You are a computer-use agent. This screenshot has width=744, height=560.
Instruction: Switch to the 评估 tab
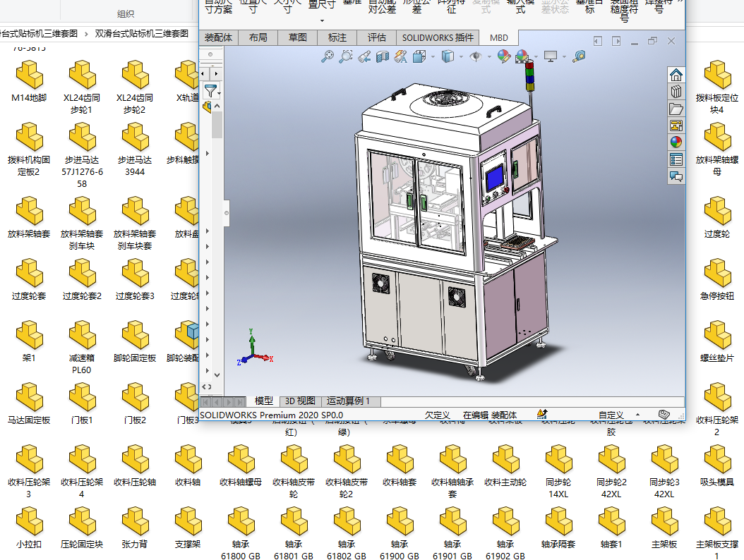coord(377,38)
